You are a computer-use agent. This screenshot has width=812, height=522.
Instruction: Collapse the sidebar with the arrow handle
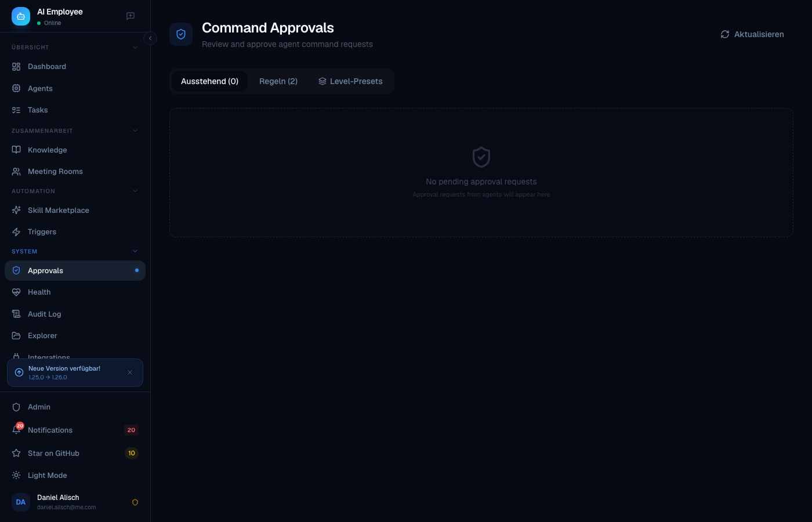[x=150, y=38]
